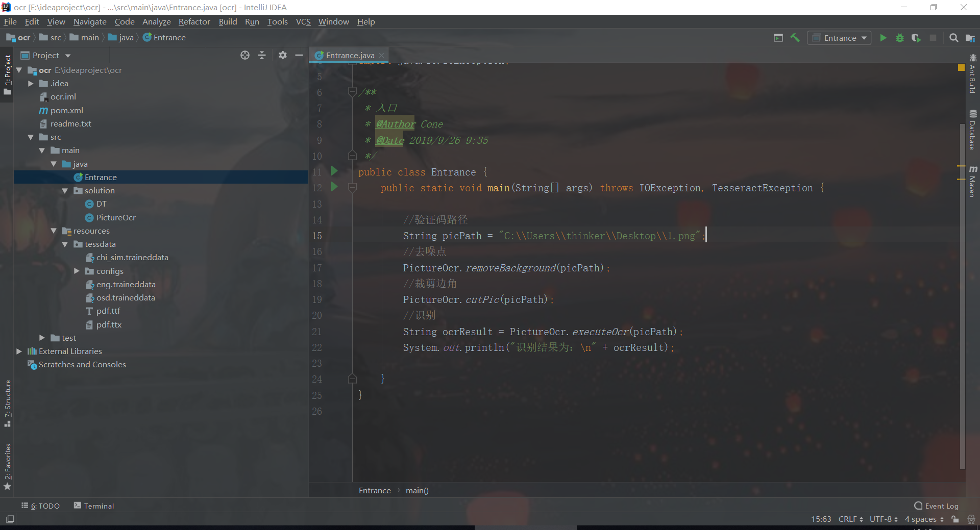This screenshot has height=530, width=980.
Task: Click the Build project hammer icon
Action: click(x=795, y=38)
